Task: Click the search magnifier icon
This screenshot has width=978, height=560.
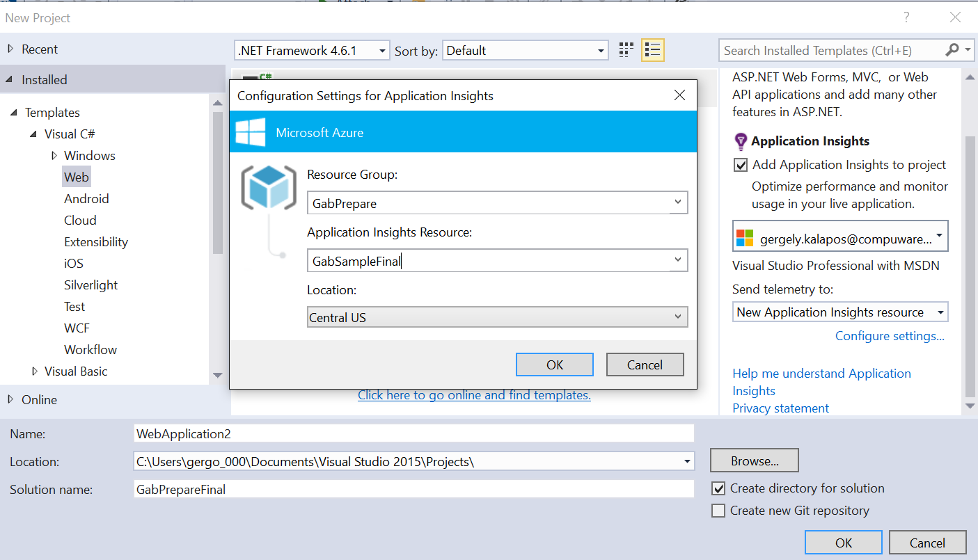Action: click(x=952, y=50)
